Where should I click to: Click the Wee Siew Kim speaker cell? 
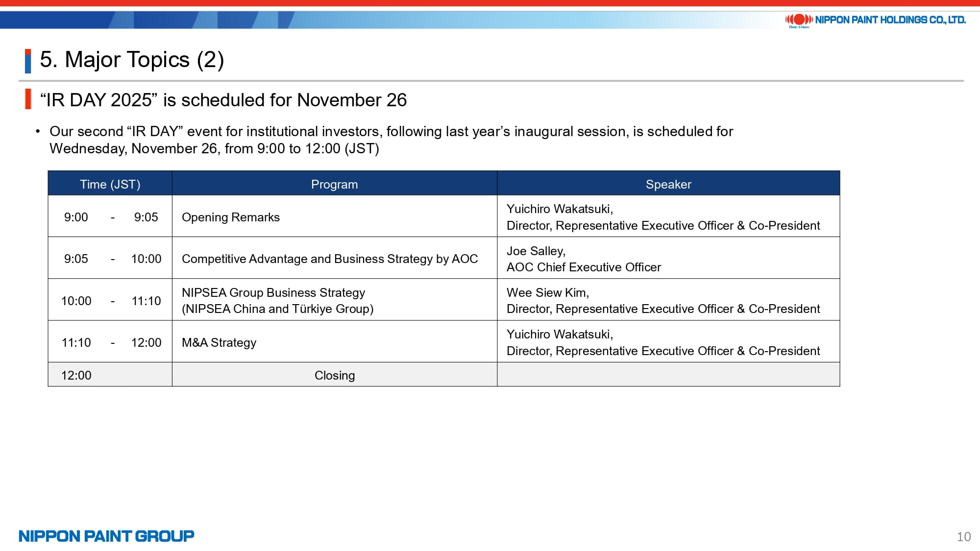click(662, 300)
